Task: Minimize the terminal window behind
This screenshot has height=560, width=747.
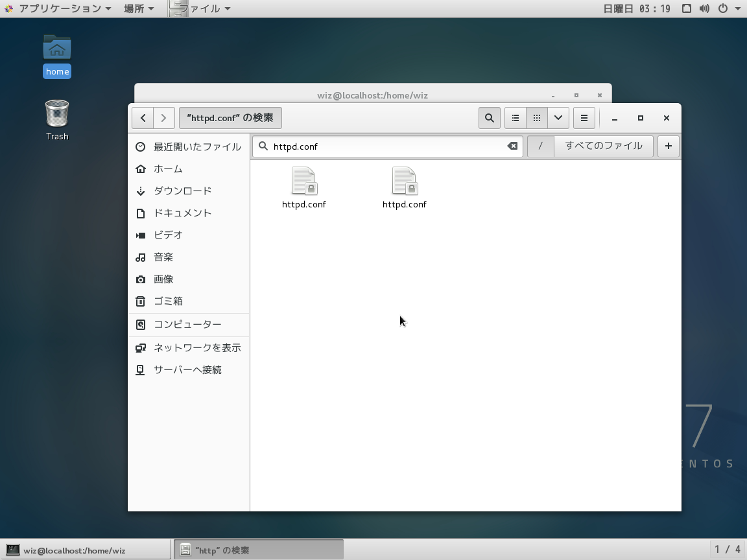Action: (553, 95)
